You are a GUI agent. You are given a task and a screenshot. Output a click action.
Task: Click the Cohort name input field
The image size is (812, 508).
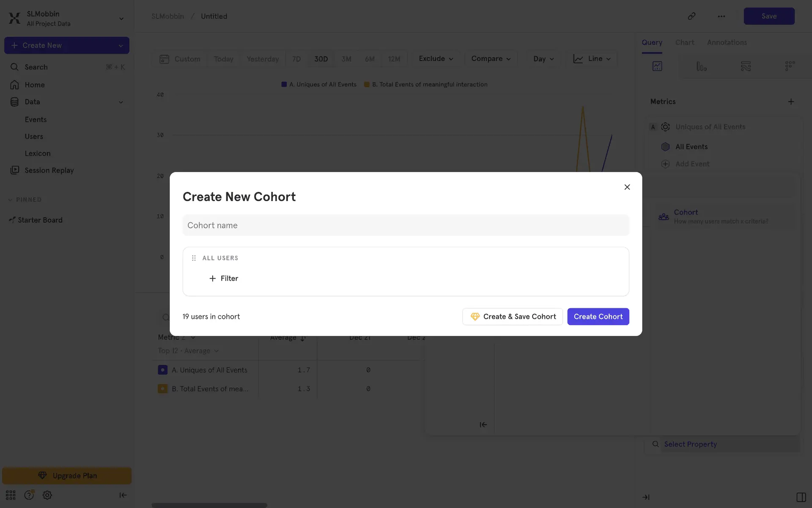click(406, 225)
